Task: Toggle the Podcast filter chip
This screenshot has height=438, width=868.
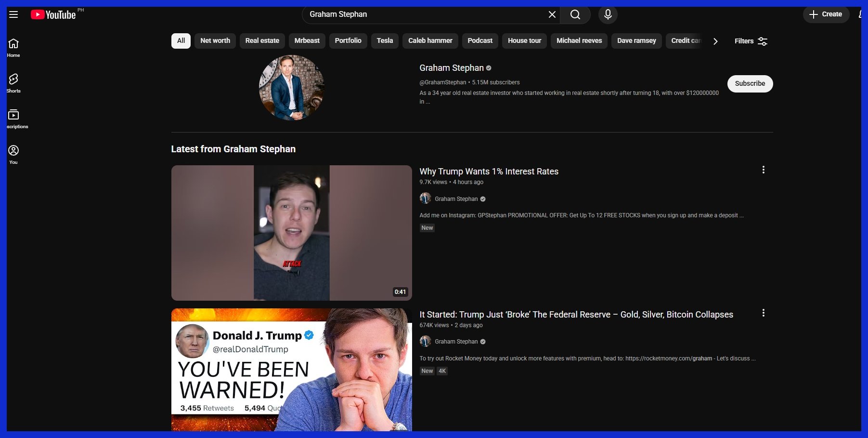Action: coord(479,41)
